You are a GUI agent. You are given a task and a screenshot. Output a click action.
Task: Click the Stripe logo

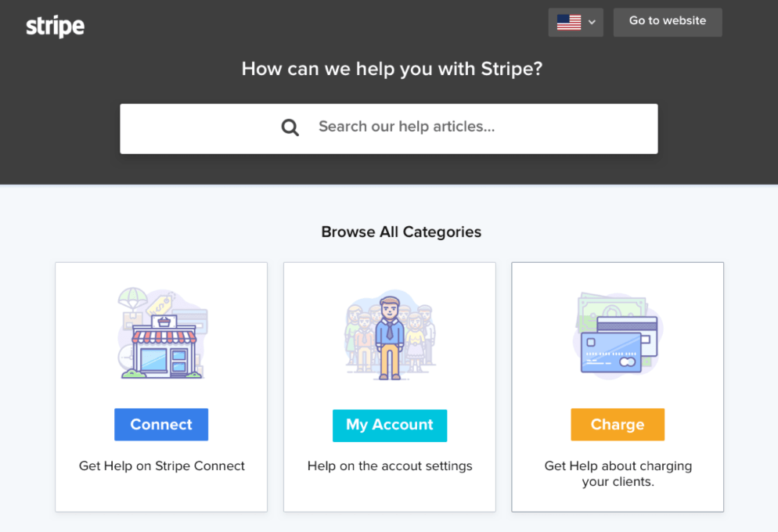coord(55,27)
